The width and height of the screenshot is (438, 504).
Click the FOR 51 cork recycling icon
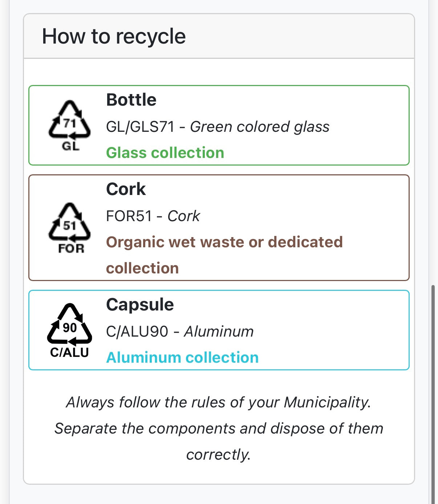pyautogui.click(x=69, y=228)
